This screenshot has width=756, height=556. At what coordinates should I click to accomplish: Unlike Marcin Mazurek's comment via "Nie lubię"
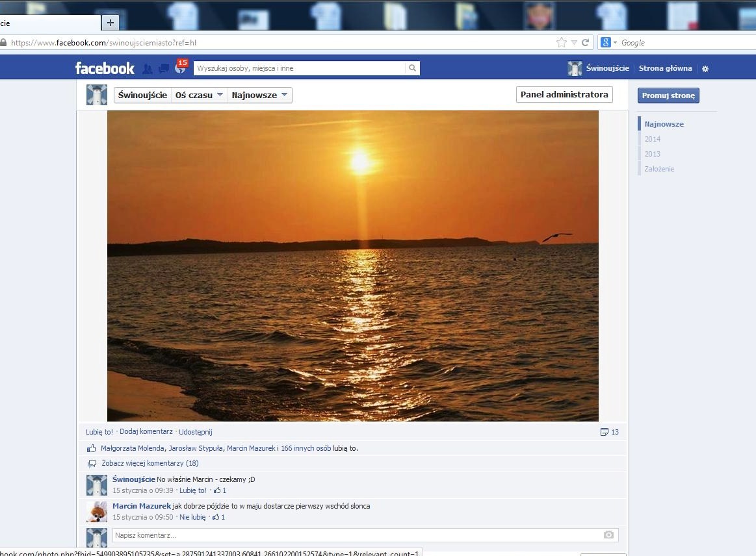pyautogui.click(x=192, y=518)
